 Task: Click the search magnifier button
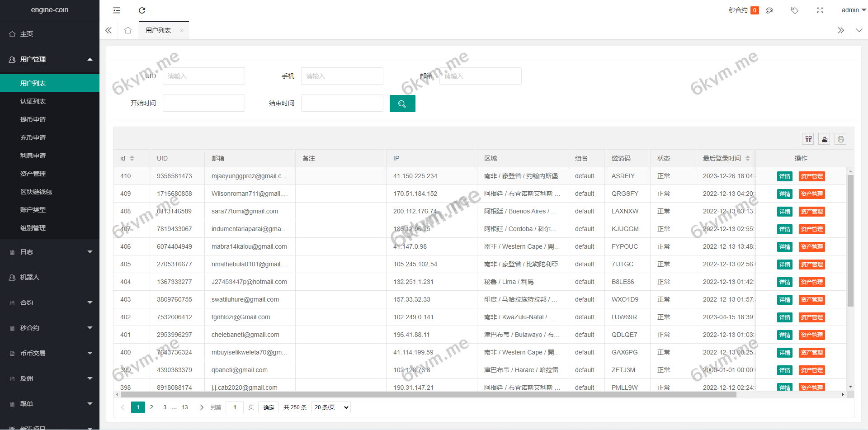(x=402, y=104)
